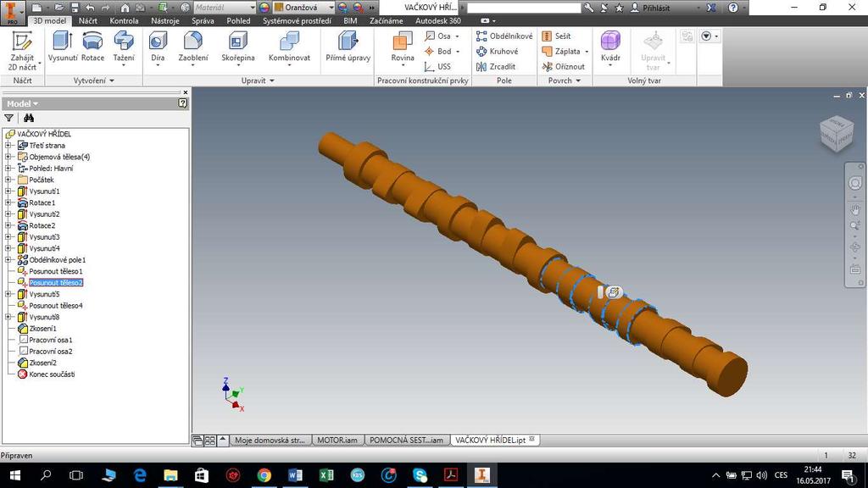Viewport: 868px width, 488px height.
Task: Start a 2D sketch with Zahájit 2D náčrt
Action: (22, 51)
